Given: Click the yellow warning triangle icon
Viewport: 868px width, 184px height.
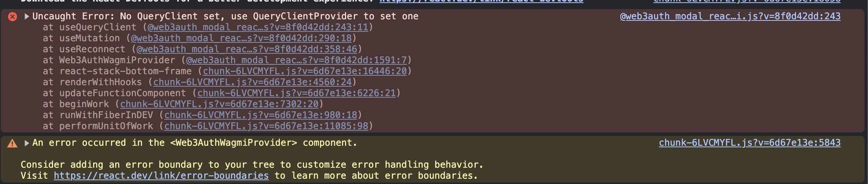Looking at the screenshot, I should 12,143.
